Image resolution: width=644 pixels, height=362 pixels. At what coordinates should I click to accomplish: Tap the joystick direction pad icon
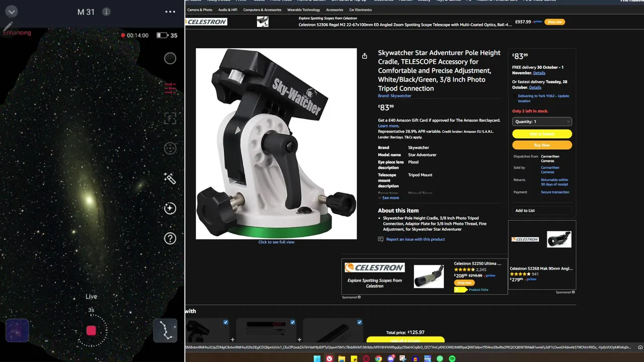click(x=170, y=148)
